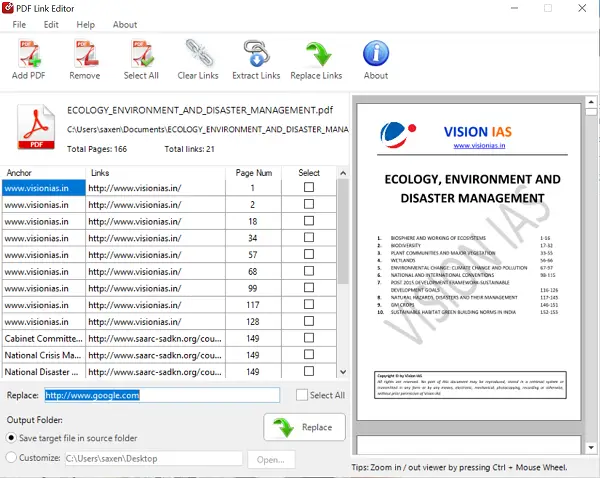The height and width of the screenshot is (478, 600).
Task: Click the Clear Links chain icon
Action: [199, 53]
